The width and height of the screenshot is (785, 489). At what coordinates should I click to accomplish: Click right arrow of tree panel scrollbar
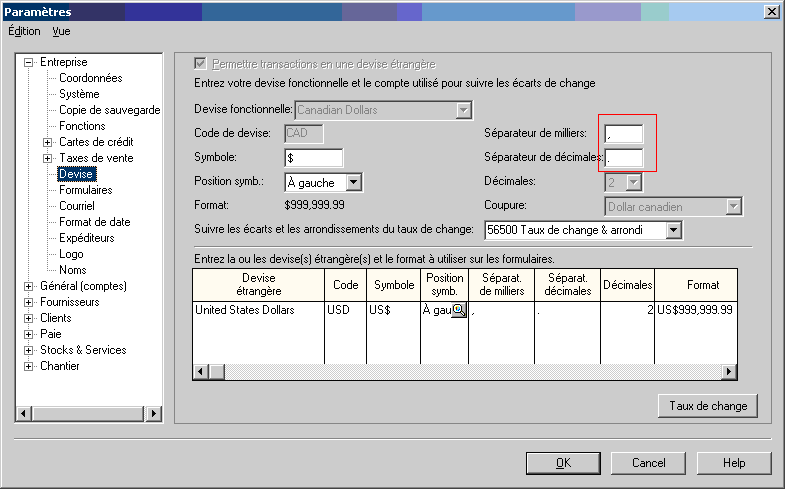tap(154, 413)
